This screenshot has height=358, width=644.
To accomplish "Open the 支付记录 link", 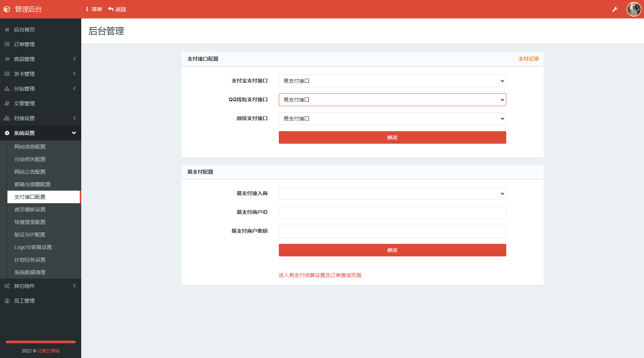I will (528, 59).
